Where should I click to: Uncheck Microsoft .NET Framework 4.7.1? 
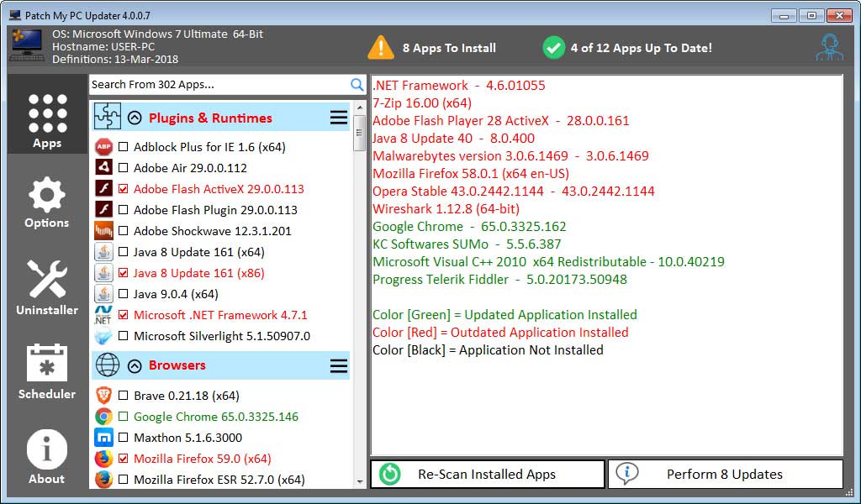[124, 315]
